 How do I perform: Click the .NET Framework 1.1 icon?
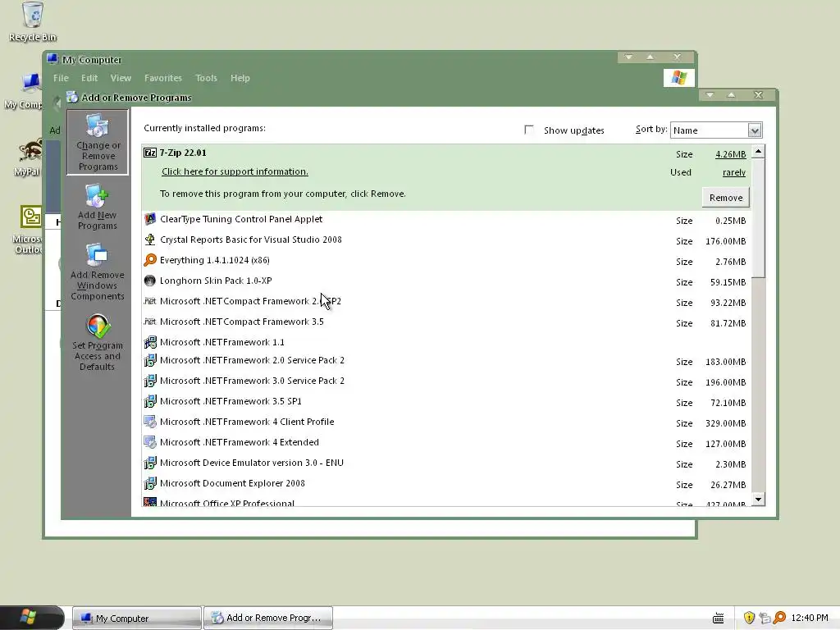pos(150,342)
